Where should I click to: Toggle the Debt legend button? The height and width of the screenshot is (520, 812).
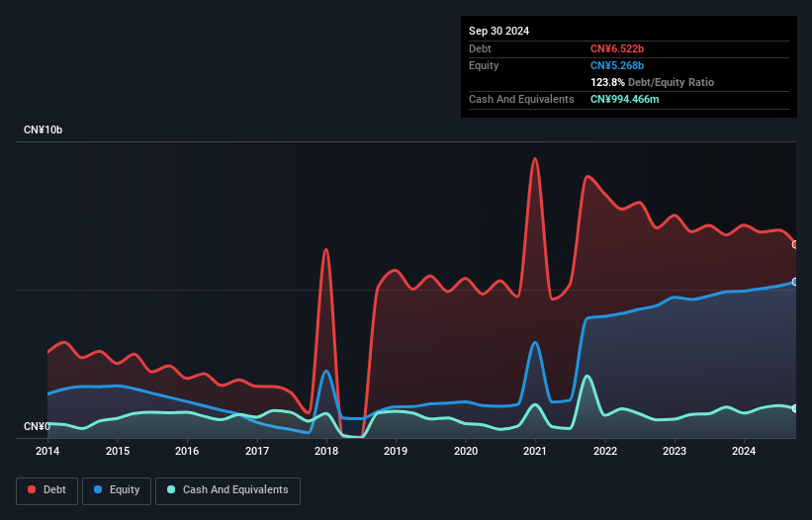click(47, 490)
